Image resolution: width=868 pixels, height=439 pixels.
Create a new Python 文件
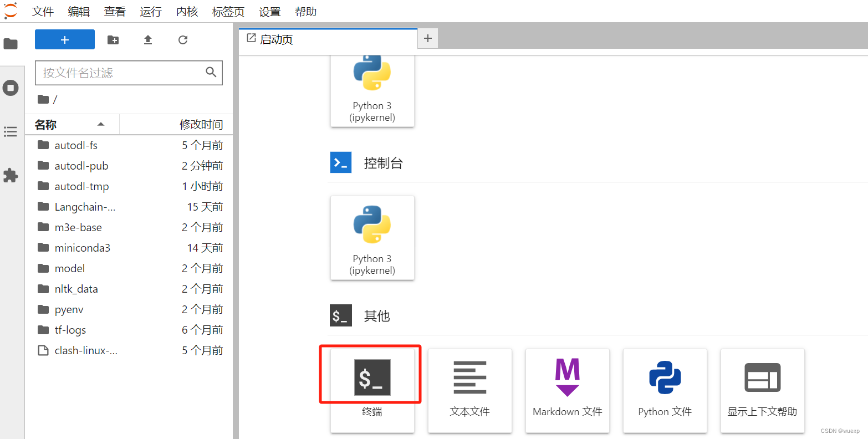(x=665, y=388)
